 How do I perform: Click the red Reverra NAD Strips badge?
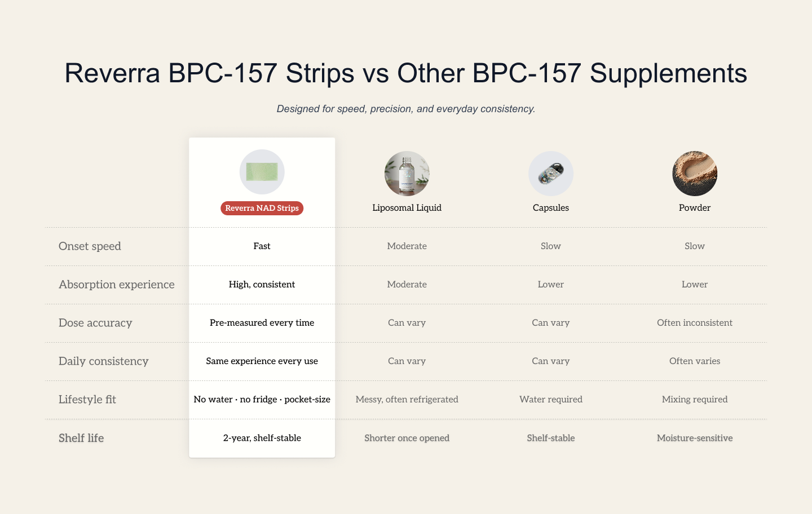click(x=262, y=208)
